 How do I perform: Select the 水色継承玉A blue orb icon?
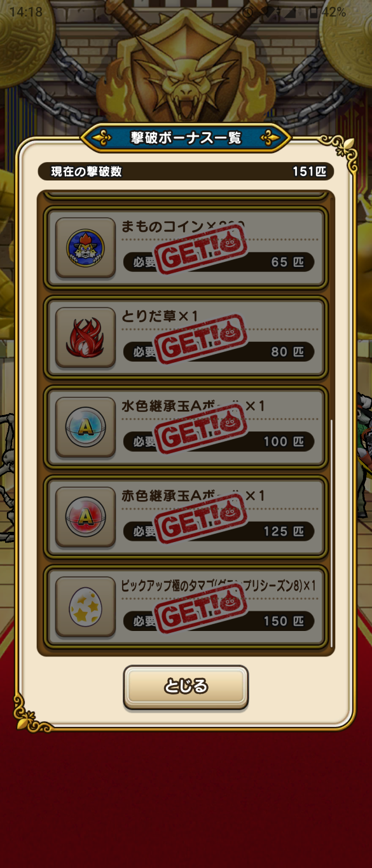tap(85, 427)
